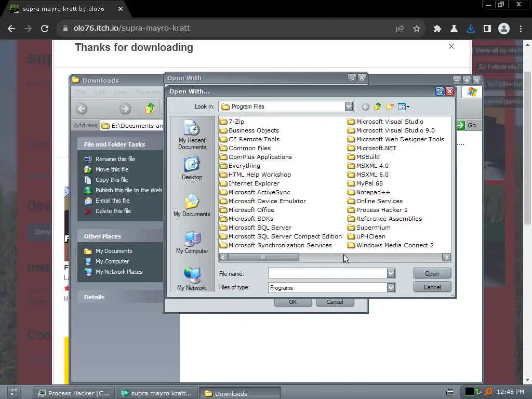
Task: Click the File name input field
Action: point(327,273)
